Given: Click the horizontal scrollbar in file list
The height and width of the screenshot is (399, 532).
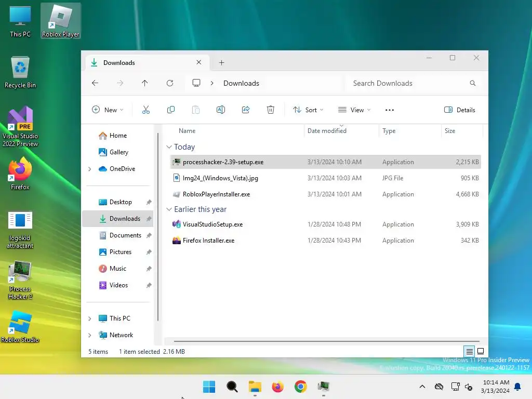Looking at the screenshot, I should point(326,341).
